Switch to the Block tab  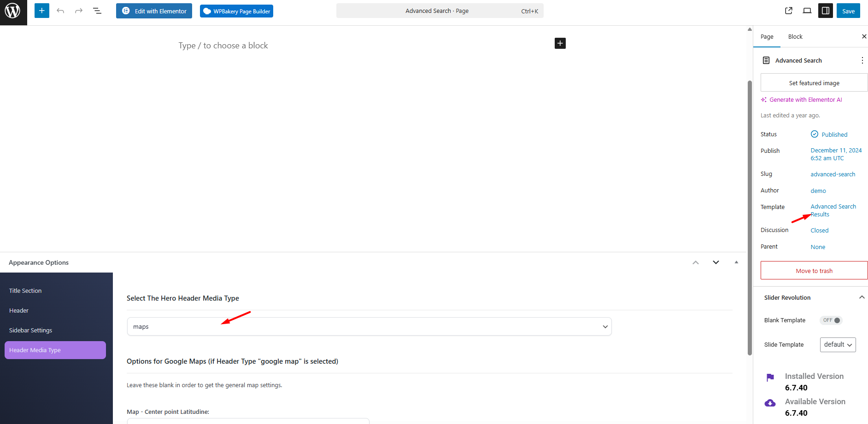[795, 37]
